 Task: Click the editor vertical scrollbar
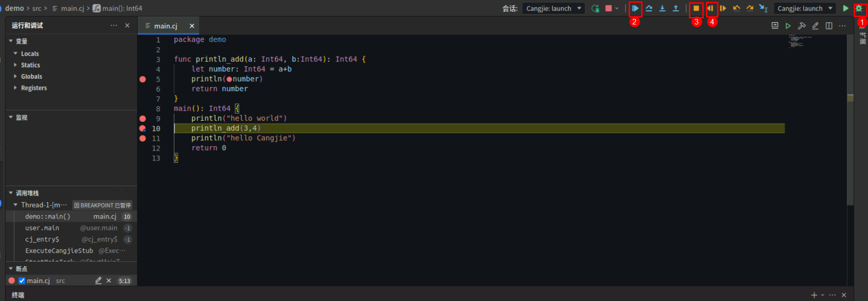pos(850,138)
